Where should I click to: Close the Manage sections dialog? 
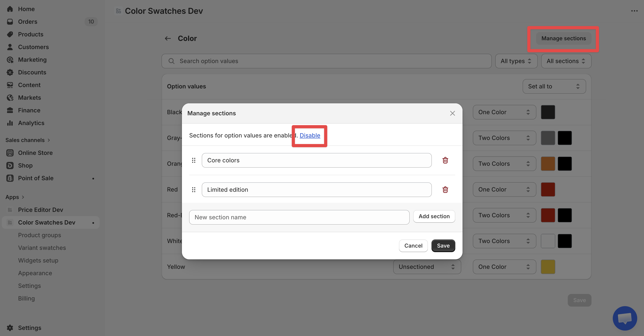tap(452, 114)
